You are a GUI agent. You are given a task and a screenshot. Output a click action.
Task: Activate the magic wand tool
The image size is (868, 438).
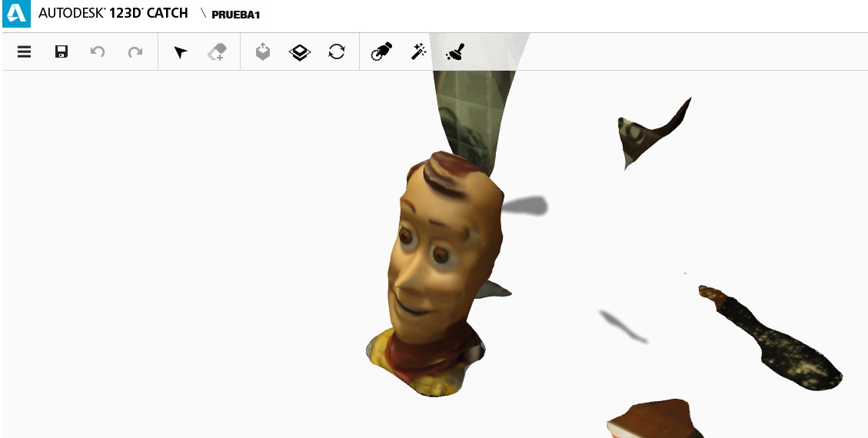(x=418, y=52)
